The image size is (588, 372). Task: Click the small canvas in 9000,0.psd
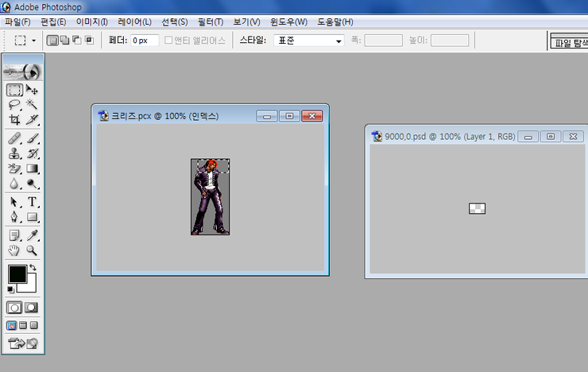coord(477,208)
